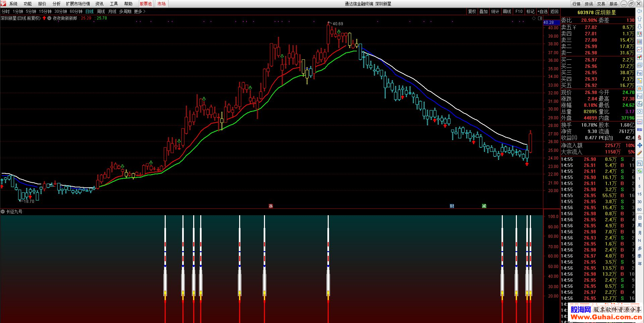The image size is (644, 323).
Task: Click the green 减 marker below the chart
Action: point(484,206)
